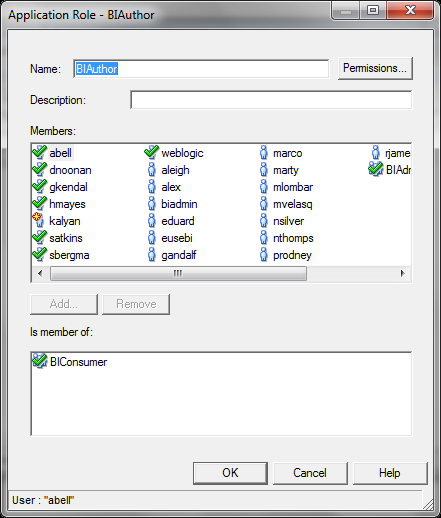Viewport: 441px width, 518px height.
Task: Cancel the Application Role dialog
Action: [310, 473]
